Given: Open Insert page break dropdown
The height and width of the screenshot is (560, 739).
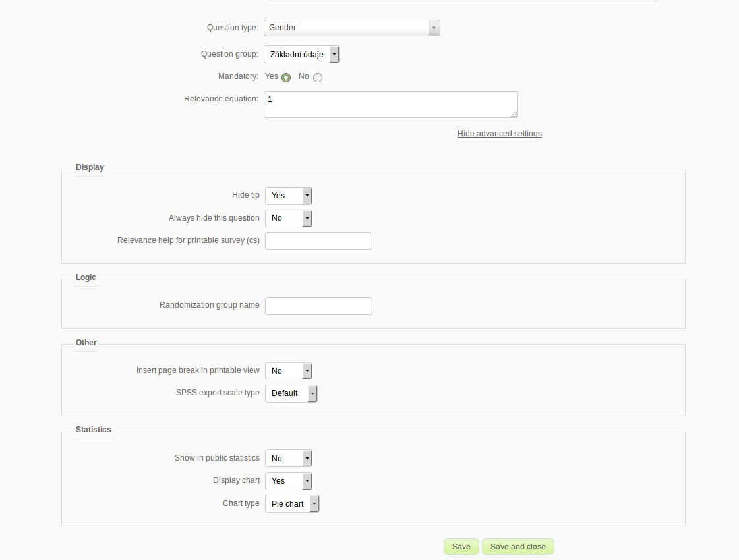Looking at the screenshot, I should coord(288,371).
